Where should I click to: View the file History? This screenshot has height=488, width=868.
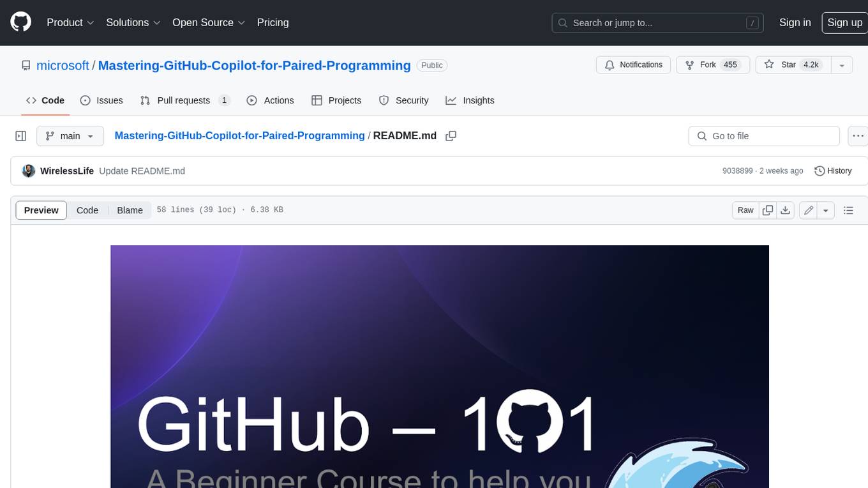[833, 171]
